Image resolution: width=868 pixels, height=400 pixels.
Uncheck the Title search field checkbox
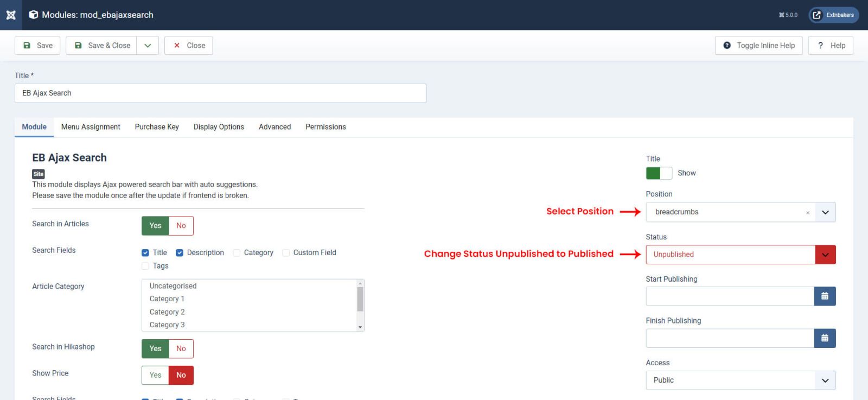click(x=145, y=253)
